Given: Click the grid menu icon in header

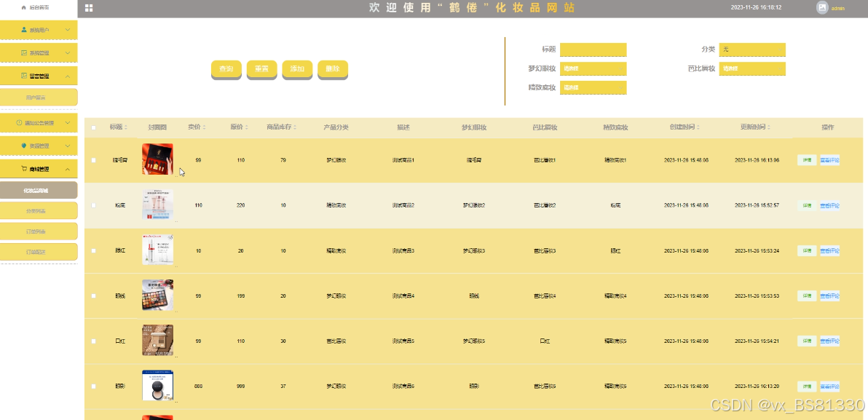Looking at the screenshot, I should pyautogui.click(x=89, y=8).
